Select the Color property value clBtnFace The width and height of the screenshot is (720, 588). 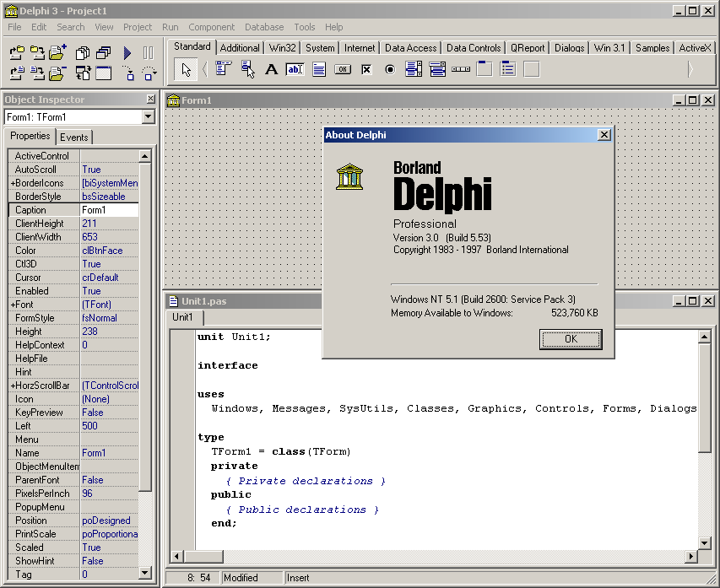coord(109,251)
